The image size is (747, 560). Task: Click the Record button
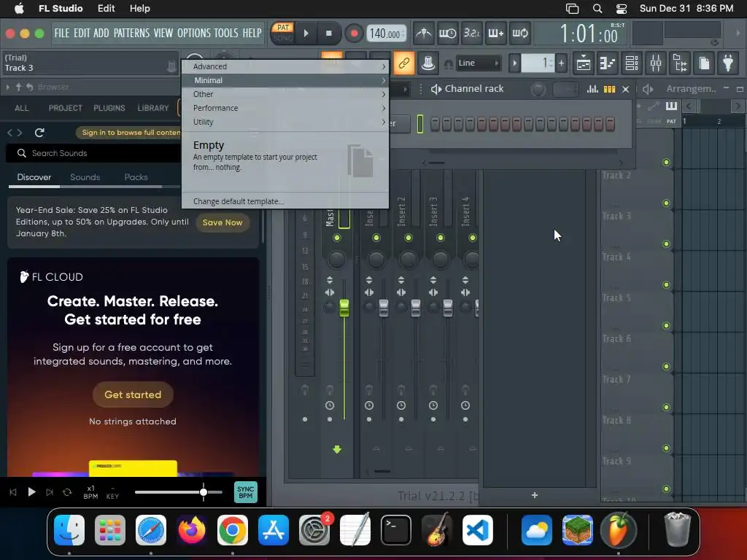(354, 34)
